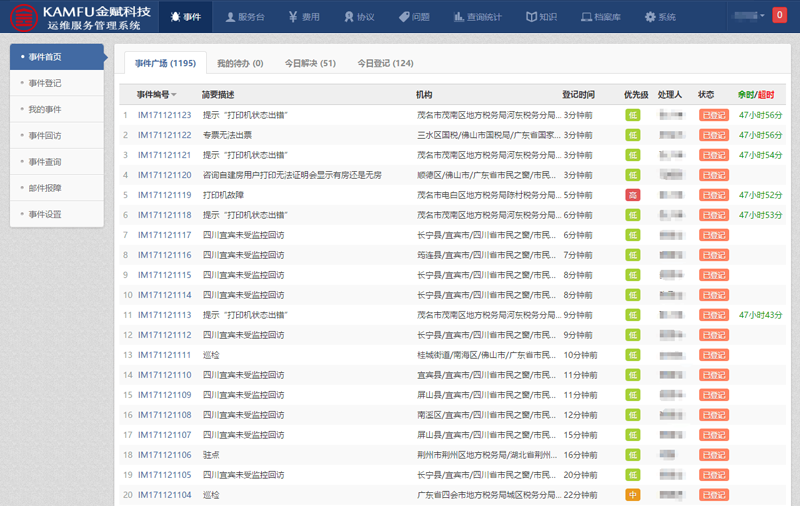
Task: Open the 系统 system settings module
Action: [660, 17]
